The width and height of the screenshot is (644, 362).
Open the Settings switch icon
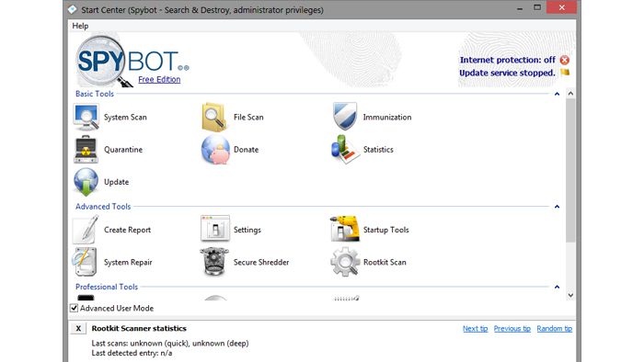click(214, 228)
